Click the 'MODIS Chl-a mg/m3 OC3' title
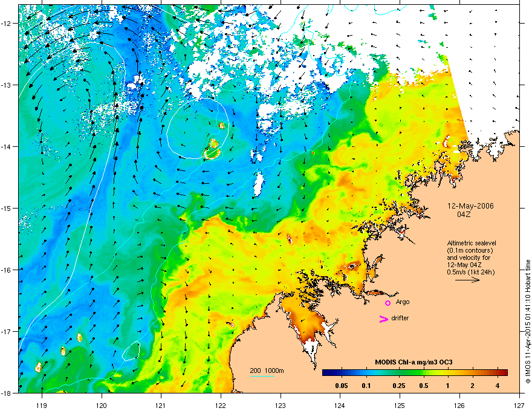 tap(414, 362)
